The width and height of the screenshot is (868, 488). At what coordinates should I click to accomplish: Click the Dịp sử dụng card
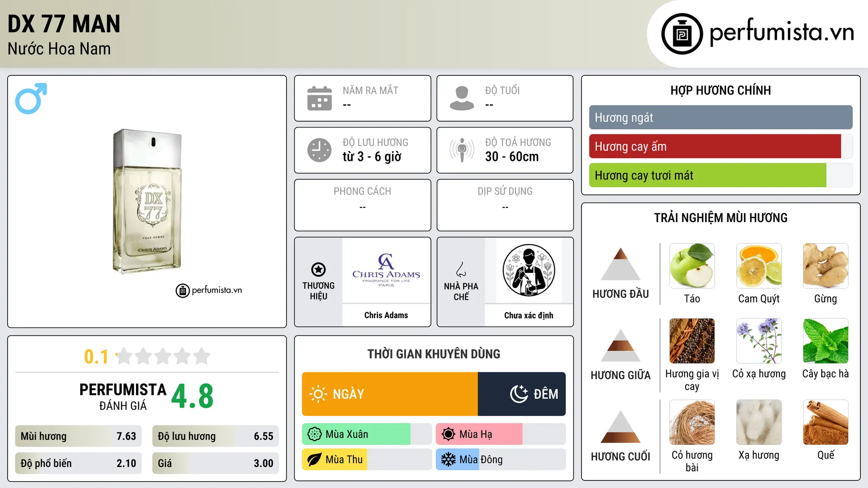(505, 205)
